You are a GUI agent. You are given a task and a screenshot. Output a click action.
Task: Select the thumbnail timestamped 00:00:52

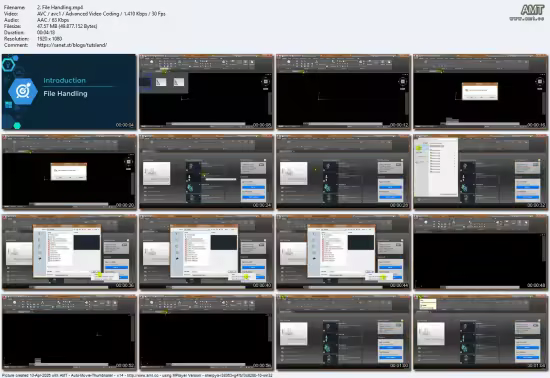pos(69,332)
